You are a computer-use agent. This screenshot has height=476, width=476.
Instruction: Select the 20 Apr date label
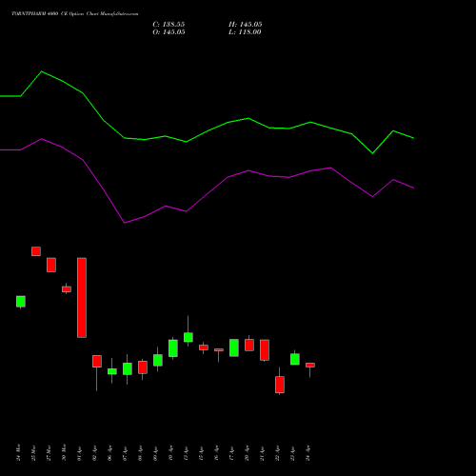pyautogui.click(x=247, y=453)
